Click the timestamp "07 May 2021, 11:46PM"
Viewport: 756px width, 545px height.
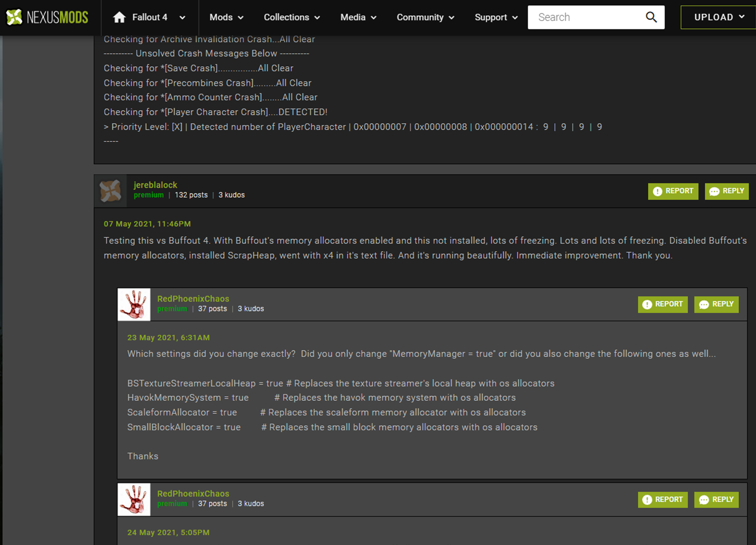click(x=147, y=224)
